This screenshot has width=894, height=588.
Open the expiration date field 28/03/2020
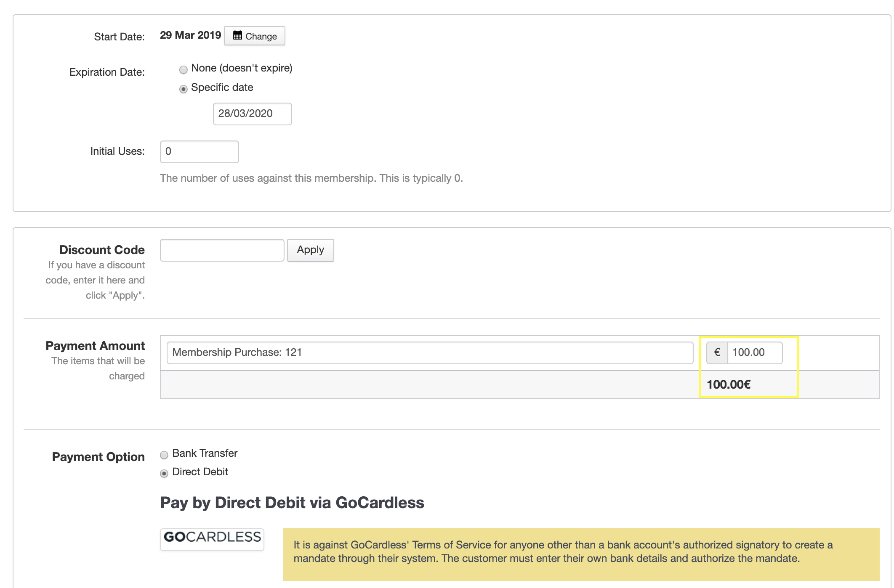[x=252, y=114]
